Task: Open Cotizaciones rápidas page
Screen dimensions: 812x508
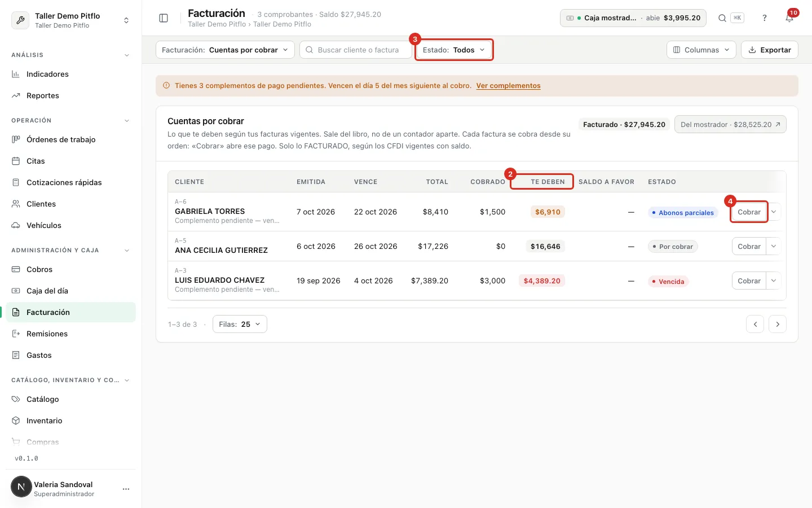Action: (x=70, y=182)
